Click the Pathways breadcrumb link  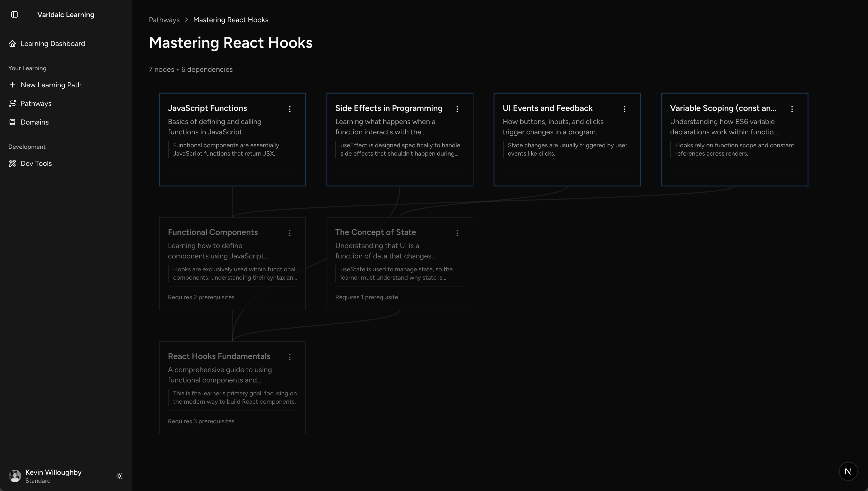164,20
